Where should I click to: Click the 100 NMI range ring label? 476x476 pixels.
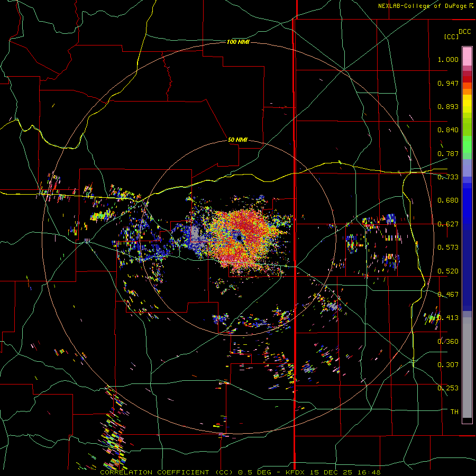tap(238, 42)
